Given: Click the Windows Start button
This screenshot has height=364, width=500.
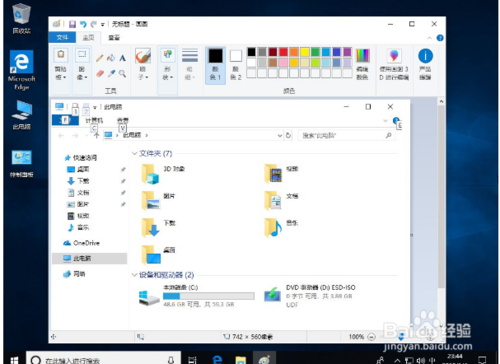Looking at the screenshot, I should coord(14,359).
